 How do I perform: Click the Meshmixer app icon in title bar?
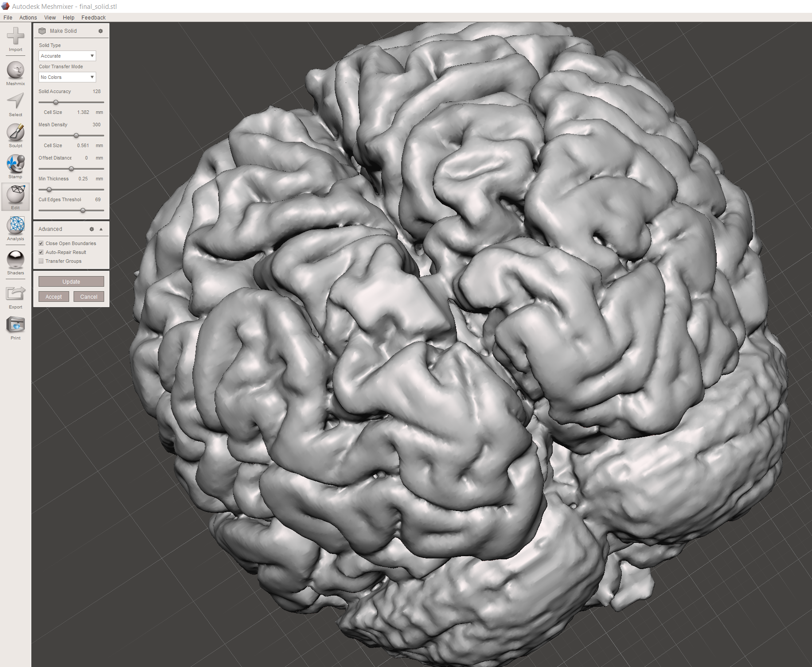point(5,6)
